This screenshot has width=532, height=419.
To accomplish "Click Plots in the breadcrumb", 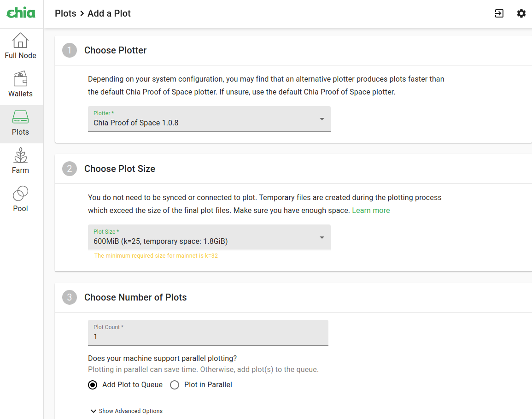I will click(65, 13).
